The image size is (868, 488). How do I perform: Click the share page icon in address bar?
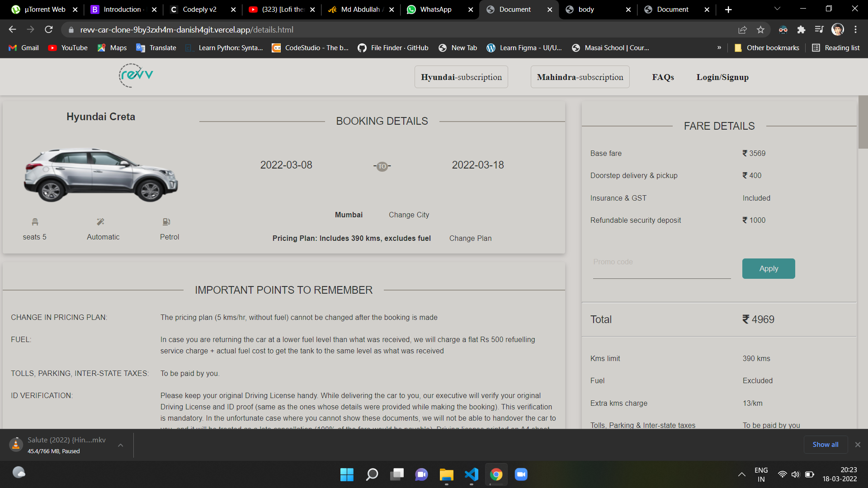(x=742, y=30)
